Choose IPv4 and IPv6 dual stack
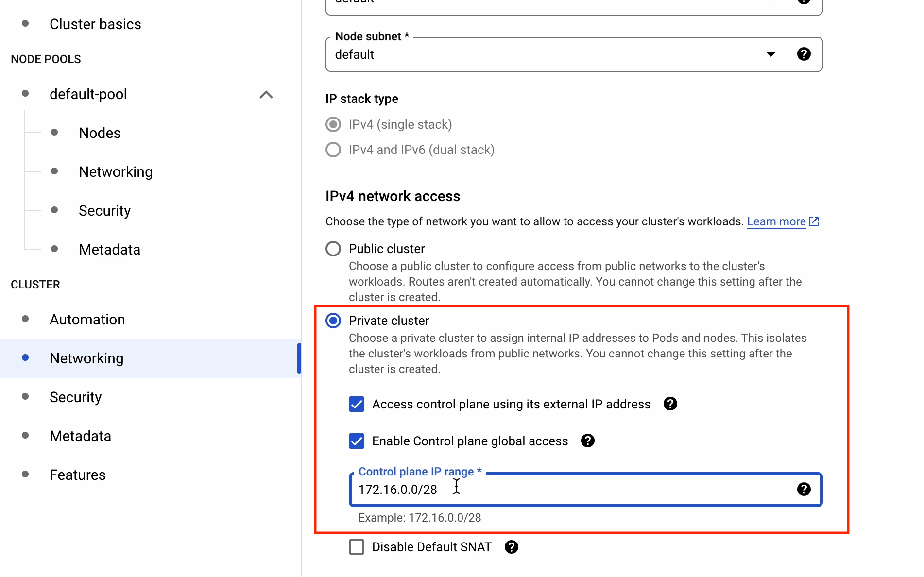The width and height of the screenshot is (924, 577). click(333, 150)
